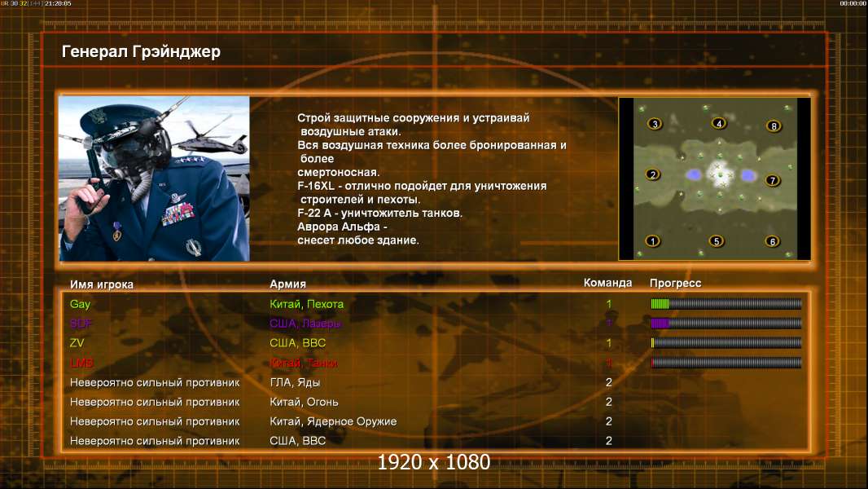Viewport: 868px width, 489px height.
Task: Click the green progress bar for Gay
Action: (x=726, y=303)
